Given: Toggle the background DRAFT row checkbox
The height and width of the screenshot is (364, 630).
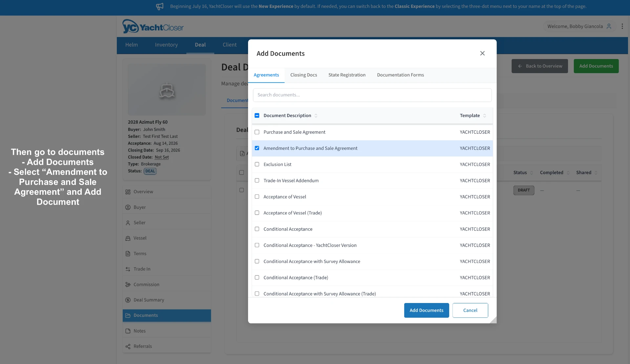Looking at the screenshot, I should click(241, 190).
